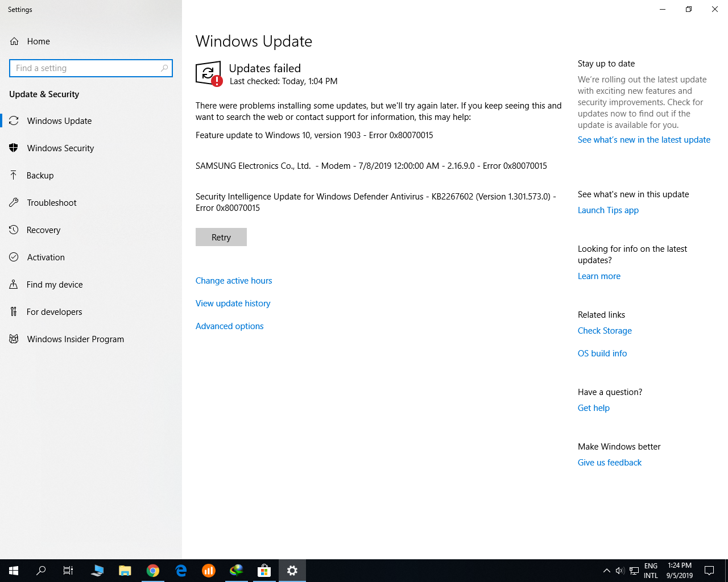Click the Learn more link
This screenshot has width=728, height=582.
click(599, 276)
